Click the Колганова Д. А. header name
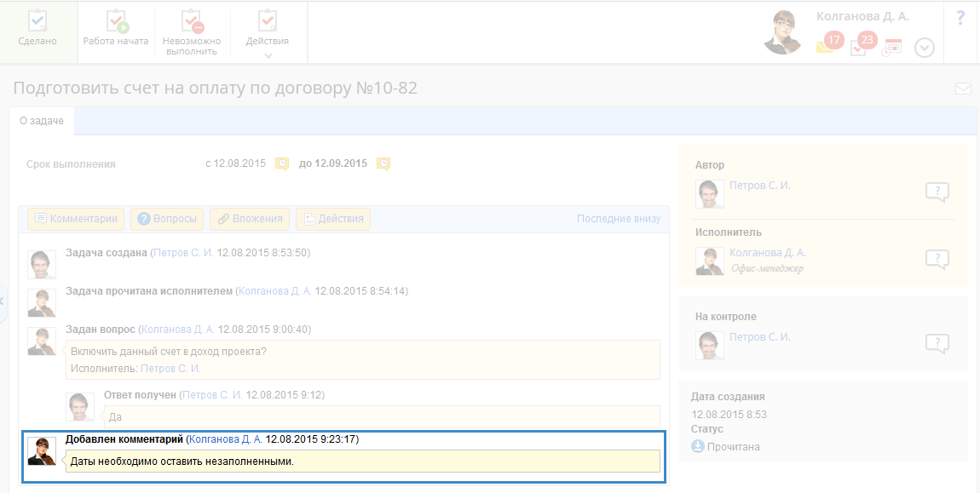The height and width of the screenshot is (493, 980). (x=862, y=17)
